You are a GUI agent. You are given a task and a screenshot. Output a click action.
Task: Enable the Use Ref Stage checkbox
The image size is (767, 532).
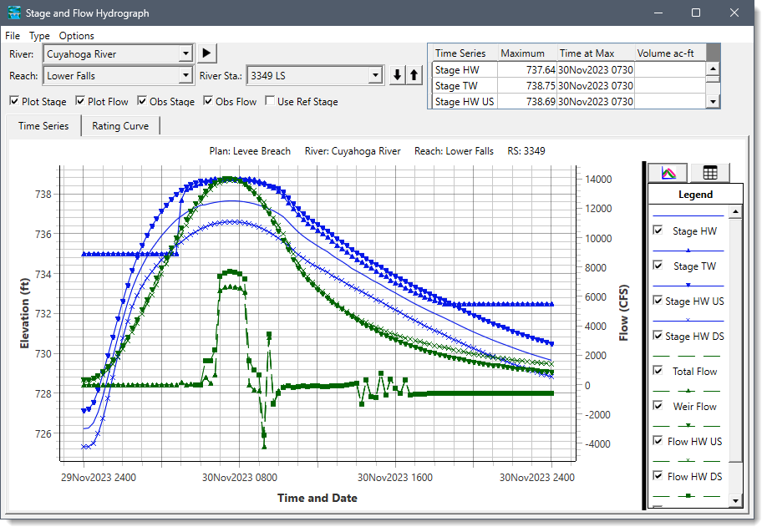(x=270, y=101)
